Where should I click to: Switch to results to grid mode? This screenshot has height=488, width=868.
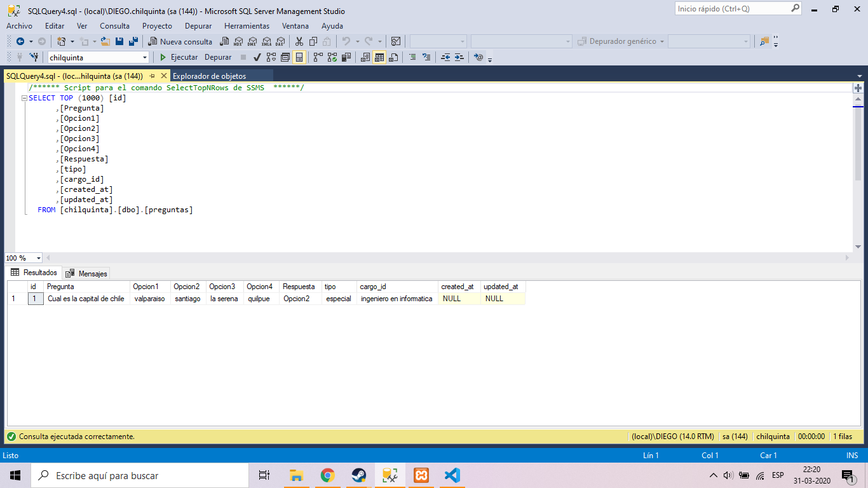click(379, 57)
